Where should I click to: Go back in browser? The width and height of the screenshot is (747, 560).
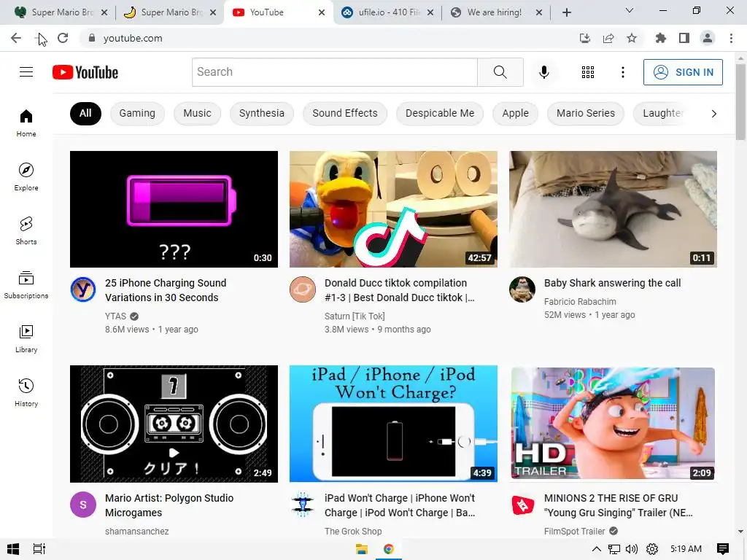(x=16, y=38)
